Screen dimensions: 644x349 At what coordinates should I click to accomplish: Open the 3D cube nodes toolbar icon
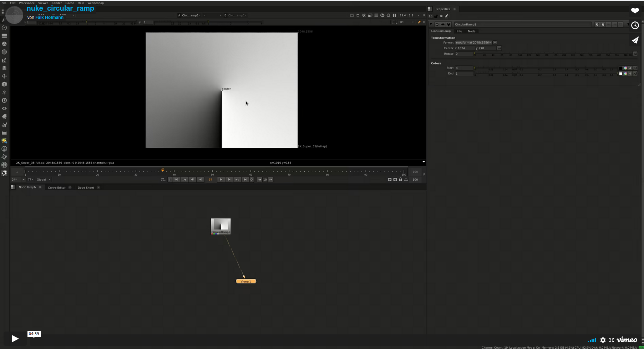click(4, 84)
